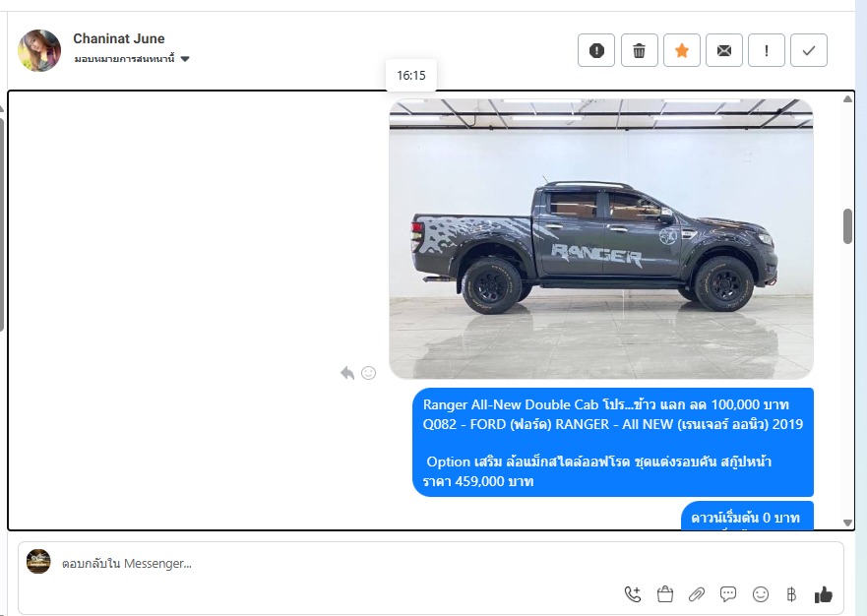Toggle the orange star follow-up icon
Screen dimensions: 867x616
[x=682, y=50]
